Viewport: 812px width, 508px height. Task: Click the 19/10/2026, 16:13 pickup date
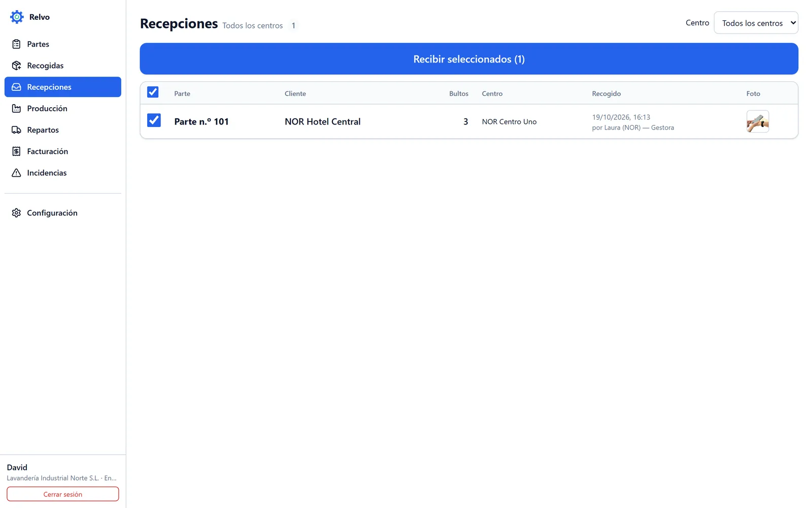click(x=621, y=117)
